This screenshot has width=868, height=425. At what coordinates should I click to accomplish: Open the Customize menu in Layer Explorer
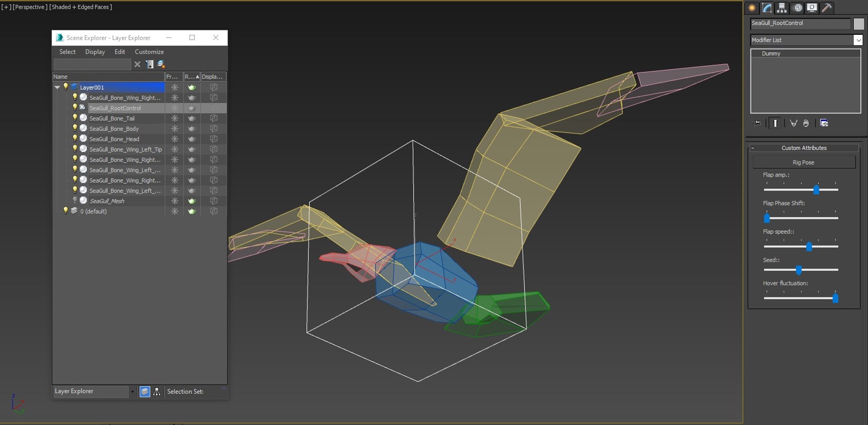tap(149, 52)
